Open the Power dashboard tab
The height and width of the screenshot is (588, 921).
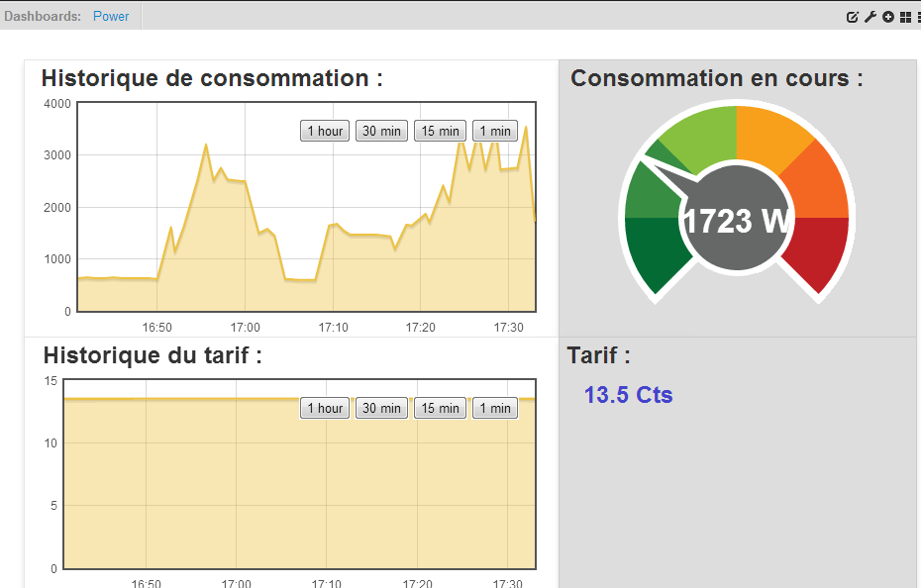111,16
